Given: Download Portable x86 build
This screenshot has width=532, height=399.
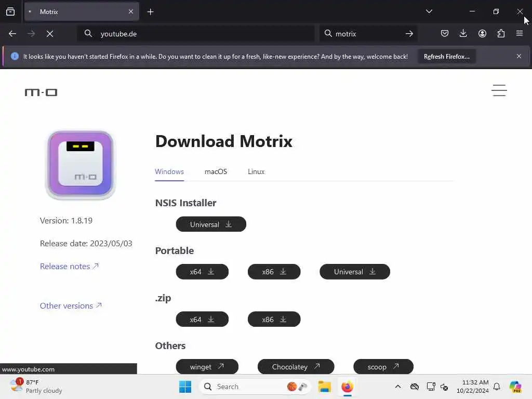Looking at the screenshot, I should 274,272.
